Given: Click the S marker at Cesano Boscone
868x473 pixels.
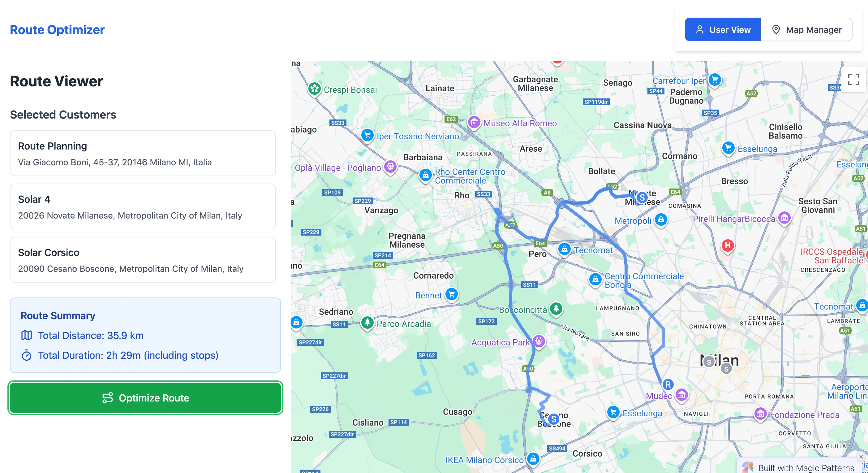Looking at the screenshot, I should pyautogui.click(x=553, y=419).
